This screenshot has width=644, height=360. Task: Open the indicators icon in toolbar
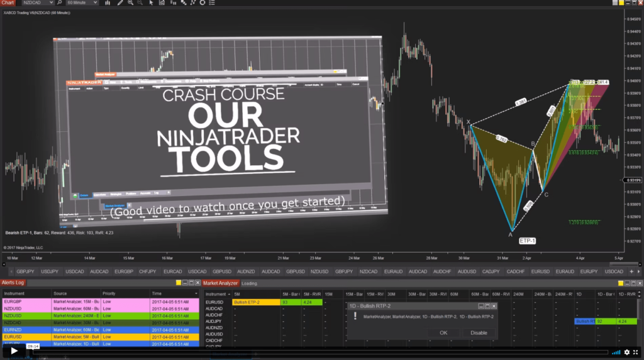(183, 3)
